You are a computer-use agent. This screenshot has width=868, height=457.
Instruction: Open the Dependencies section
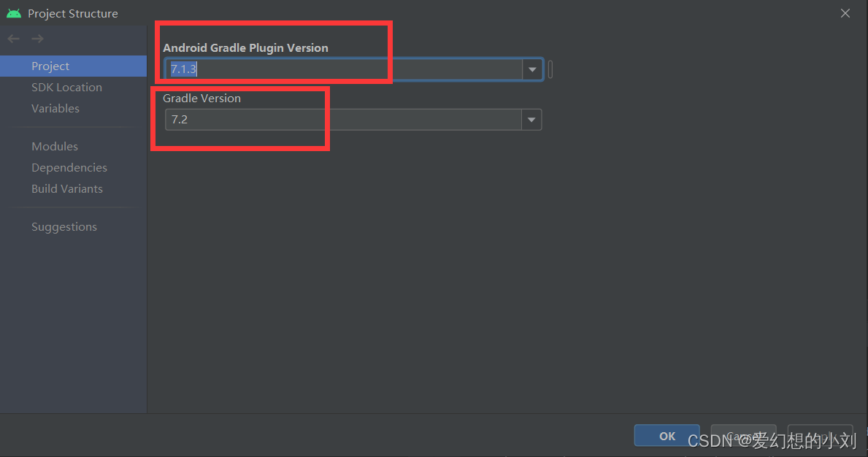pos(69,168)
